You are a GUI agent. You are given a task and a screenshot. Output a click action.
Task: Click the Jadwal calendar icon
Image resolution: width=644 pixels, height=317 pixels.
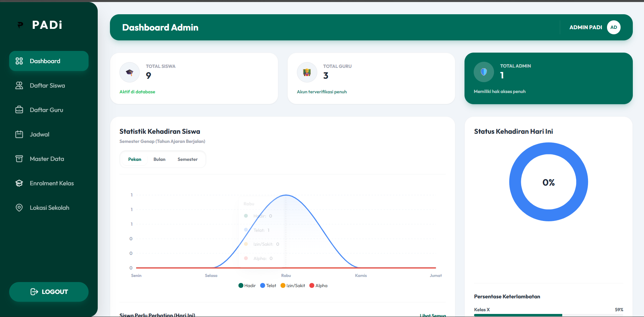click(19, 134)
